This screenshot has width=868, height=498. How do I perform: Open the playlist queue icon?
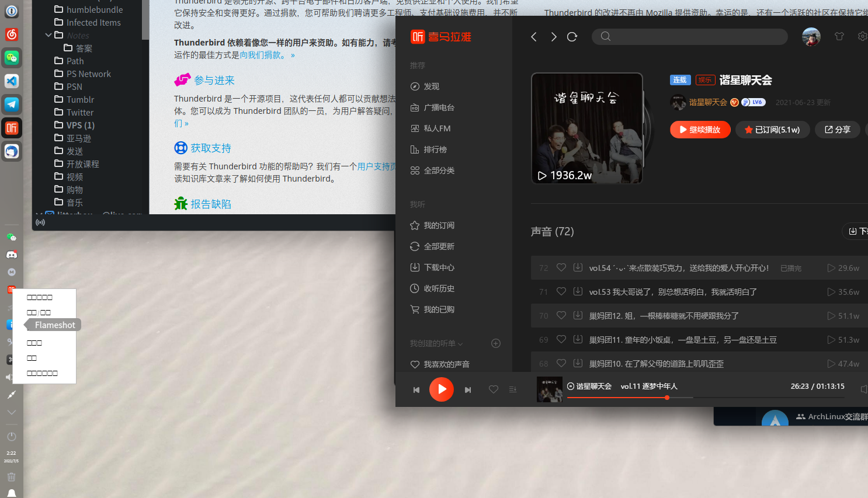coord(513,389)
